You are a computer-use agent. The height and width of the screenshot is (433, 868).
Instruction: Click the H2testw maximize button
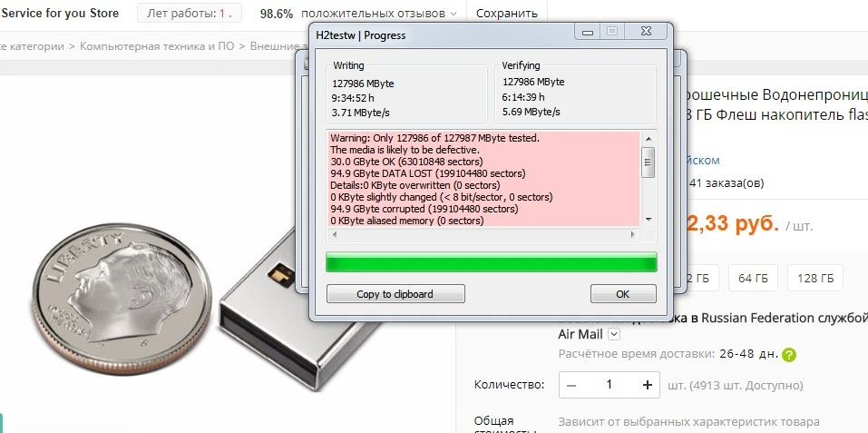coord(612,32)
